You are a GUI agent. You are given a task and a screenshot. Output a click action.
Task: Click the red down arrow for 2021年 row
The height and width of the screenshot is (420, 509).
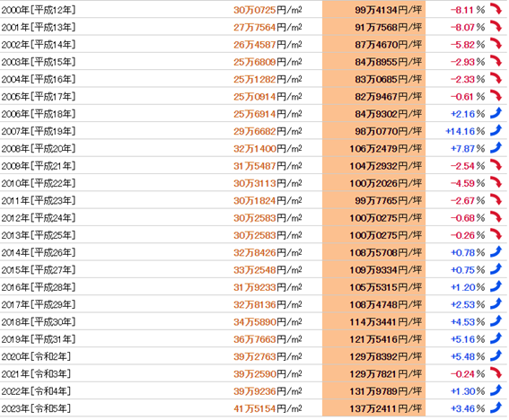496,373
